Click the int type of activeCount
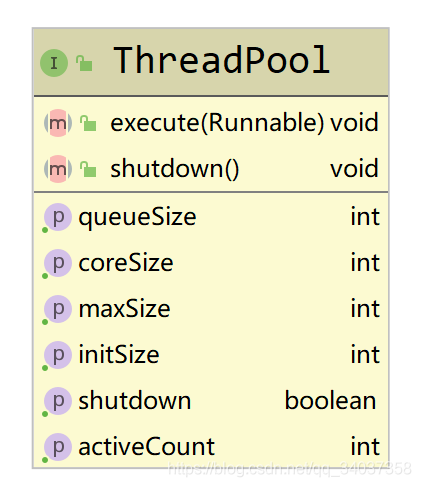The image size is (421, 487). click(x=365, y=447)
